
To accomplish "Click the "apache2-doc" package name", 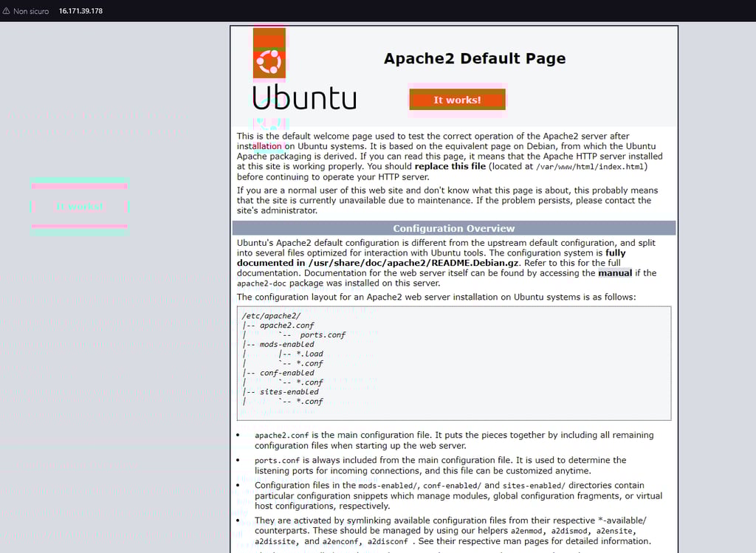I will pyautogui.click(x=261, y=284).
